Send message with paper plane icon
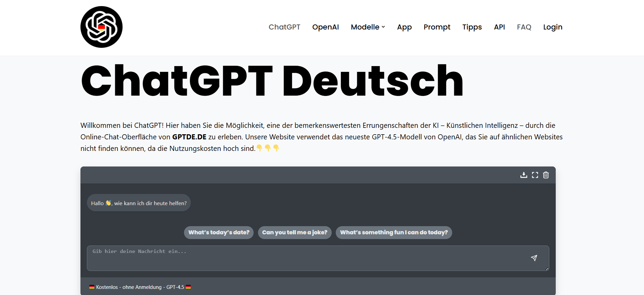Image resolution: width=644 pixels, height=295 pixels. (534, 258)
